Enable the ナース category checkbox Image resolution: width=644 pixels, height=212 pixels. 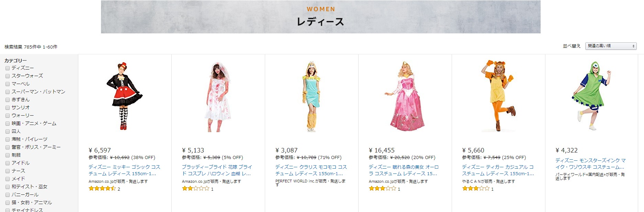point(8,171)
